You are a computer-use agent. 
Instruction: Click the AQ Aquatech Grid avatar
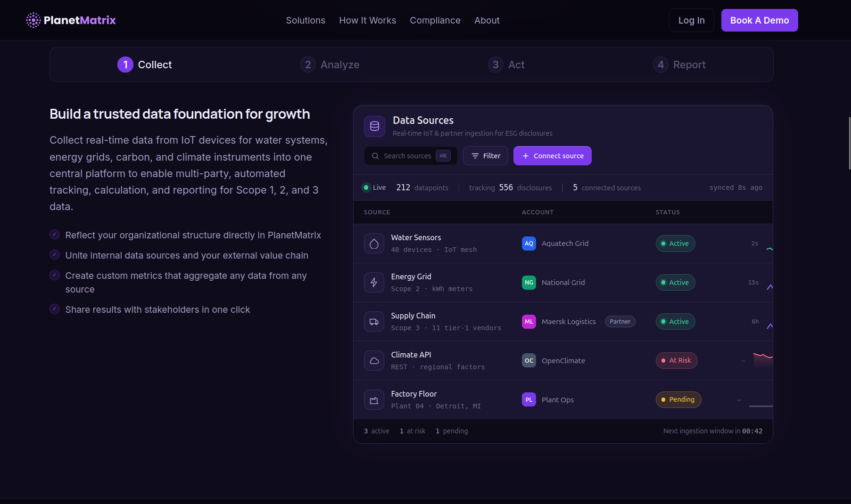point(529,244)
